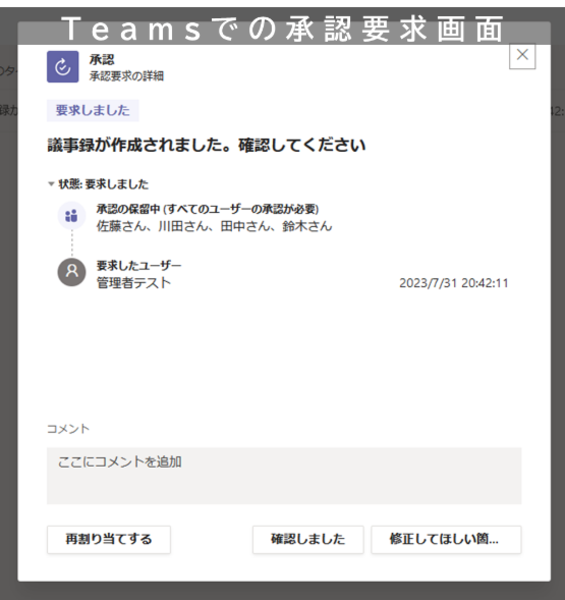565x600 pixels.
Task: Click the 要求しました status badge
Action: [x=93, y=111]
